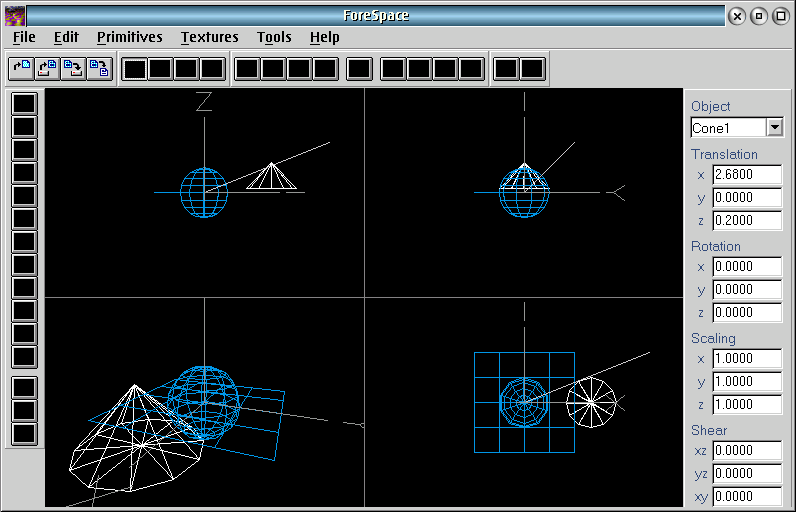This screenshot has height=512, width=796.
Task: Click the "Scaling" section label
Action: click(713, 338)
